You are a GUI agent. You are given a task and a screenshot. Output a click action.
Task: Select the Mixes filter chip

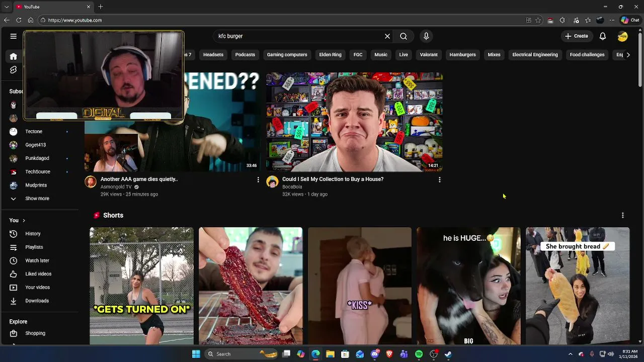494,55
